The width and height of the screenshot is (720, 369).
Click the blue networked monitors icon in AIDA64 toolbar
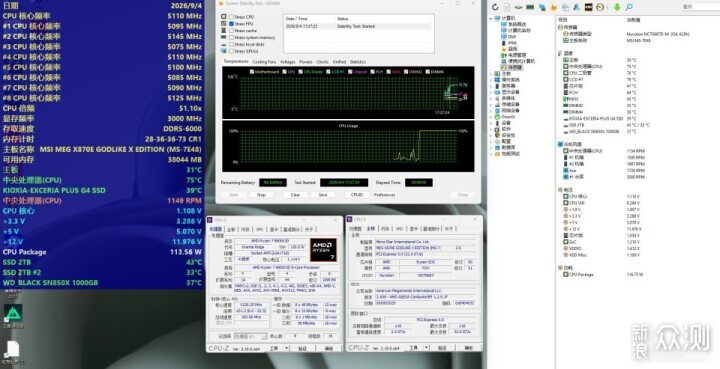(x=542, y=7)
